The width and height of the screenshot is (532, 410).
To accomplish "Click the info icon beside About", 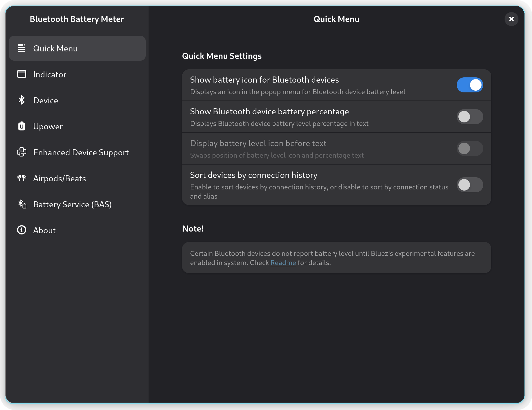I will [22, 230].
